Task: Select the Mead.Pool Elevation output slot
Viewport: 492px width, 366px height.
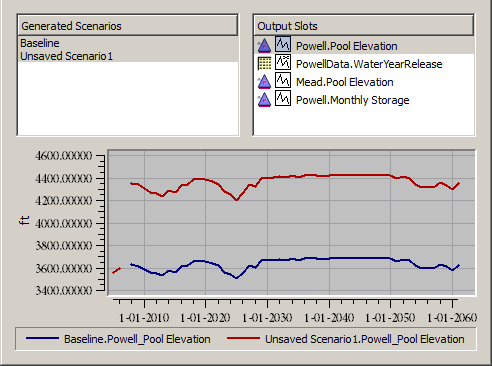Action: [x=364, y=82]
